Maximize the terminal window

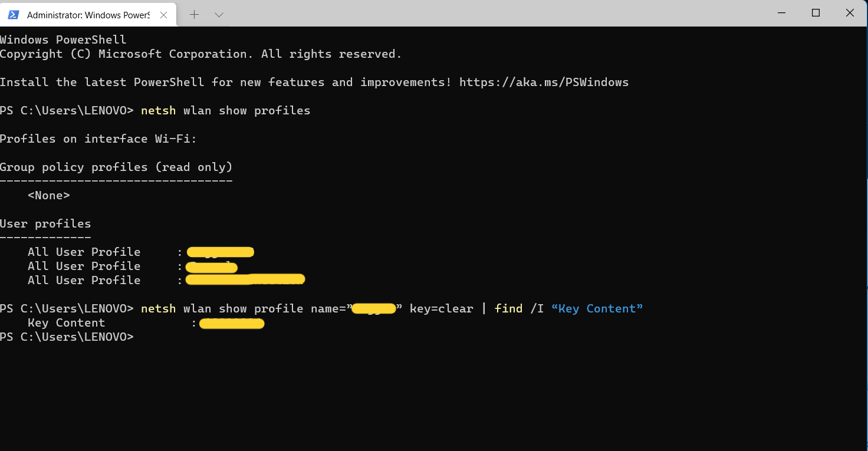tap(816, 13)
